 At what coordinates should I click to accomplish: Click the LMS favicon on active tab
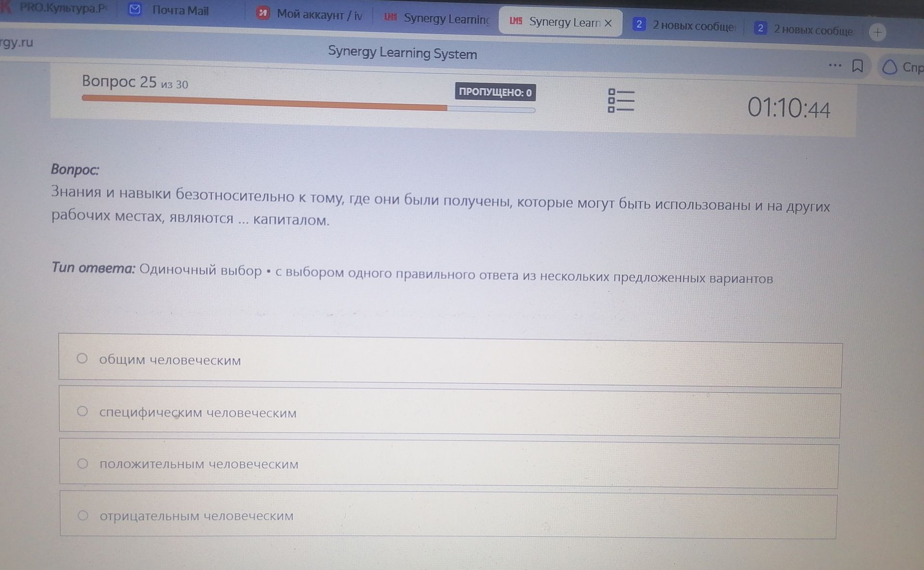(x=516, y=21)
